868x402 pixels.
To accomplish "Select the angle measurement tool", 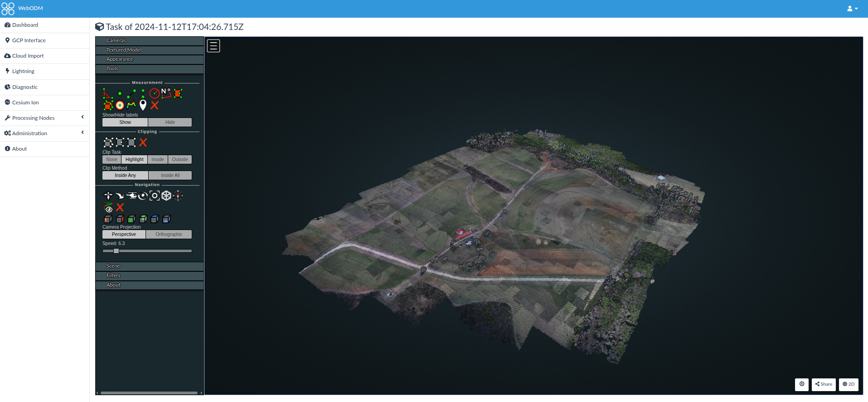I will coord(107,93).
